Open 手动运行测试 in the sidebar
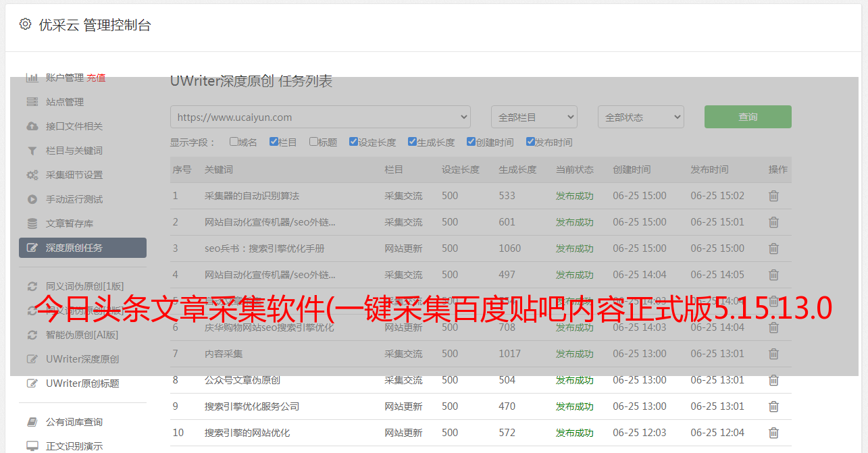This screenshot has height=453, width=868. (x=74, y=199)
